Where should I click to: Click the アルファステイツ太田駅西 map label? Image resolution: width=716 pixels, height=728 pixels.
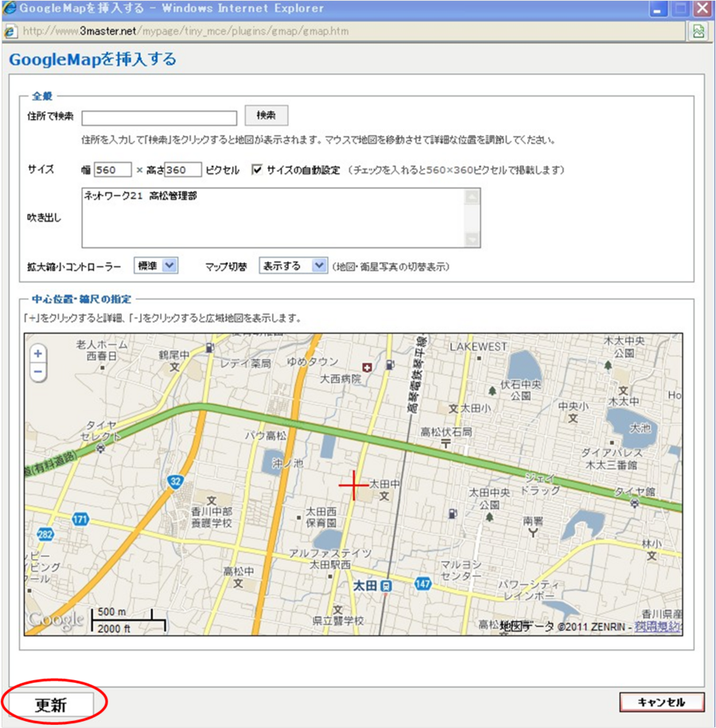pyautogui.click(x=330, y=559)
